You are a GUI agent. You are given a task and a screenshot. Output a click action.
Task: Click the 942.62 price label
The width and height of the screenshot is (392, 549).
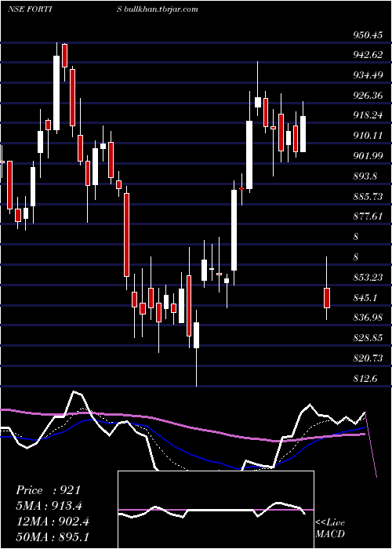tap(368, 55)
